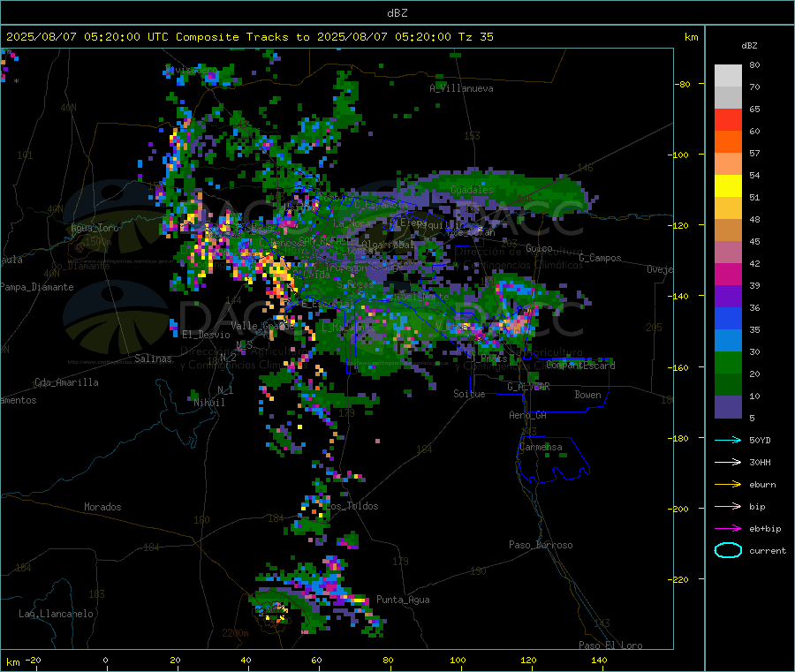Click the Lag.Llancanelo map label

pos(56,614)
